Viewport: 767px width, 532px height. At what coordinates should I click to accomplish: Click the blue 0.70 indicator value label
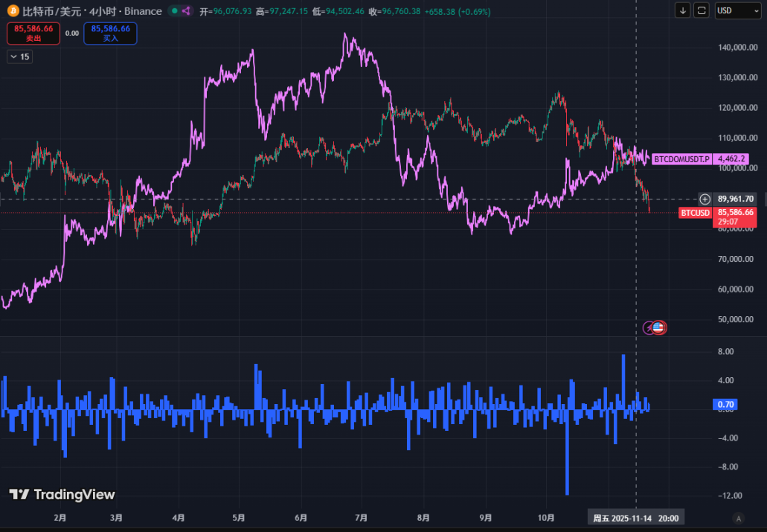(x=725, y=405)
